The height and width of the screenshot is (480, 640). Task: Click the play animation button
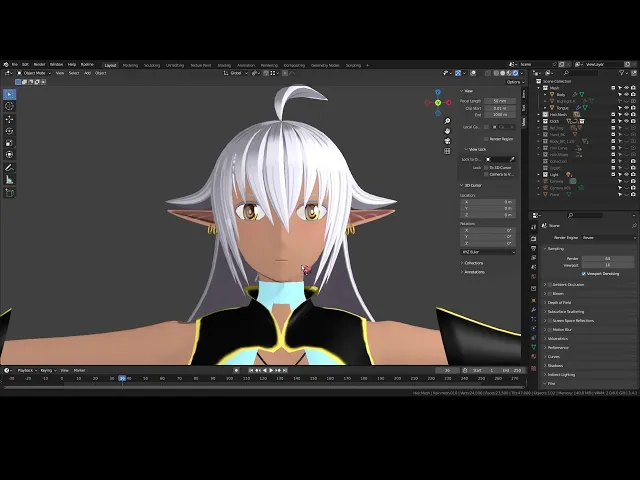point(271,371)
